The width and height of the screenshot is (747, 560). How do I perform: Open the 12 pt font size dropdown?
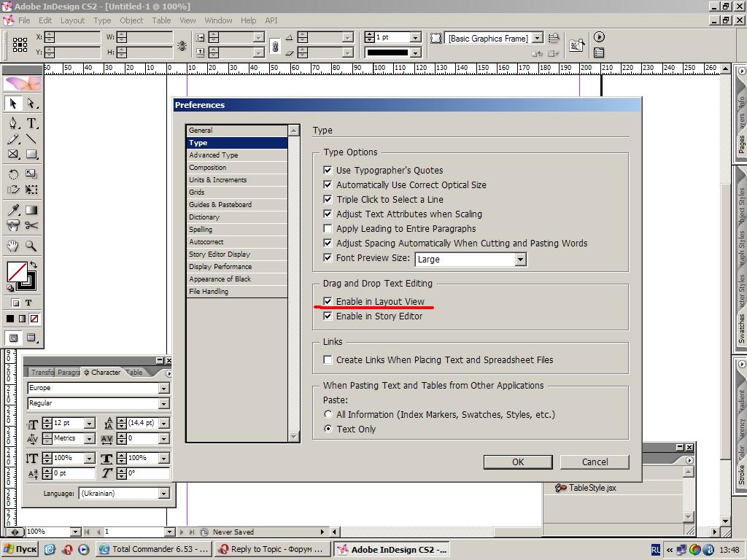[90, 423]
